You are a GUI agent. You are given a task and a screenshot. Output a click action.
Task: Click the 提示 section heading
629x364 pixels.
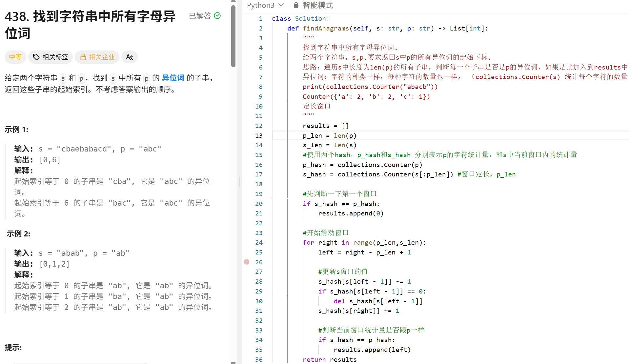[13, 348]
